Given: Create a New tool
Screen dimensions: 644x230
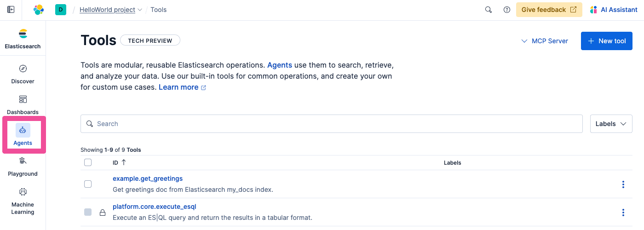Looking at the screenshot, I should [x=607, y=41].
